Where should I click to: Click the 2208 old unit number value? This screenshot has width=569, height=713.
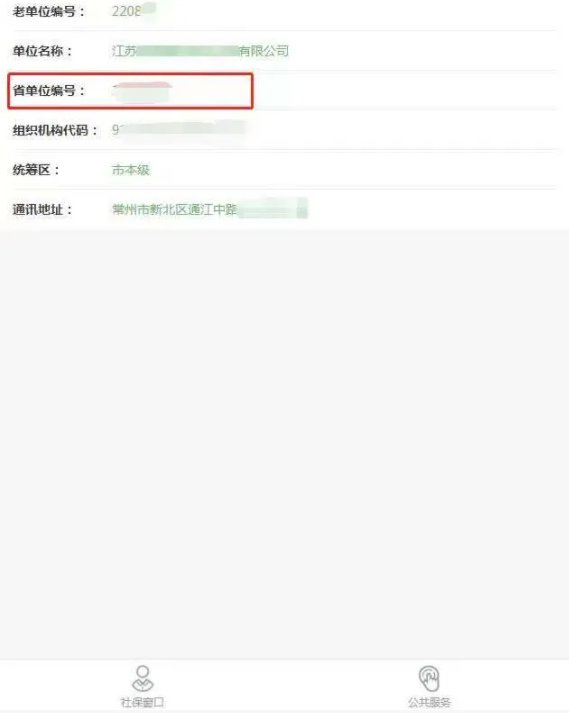(126, 11)
